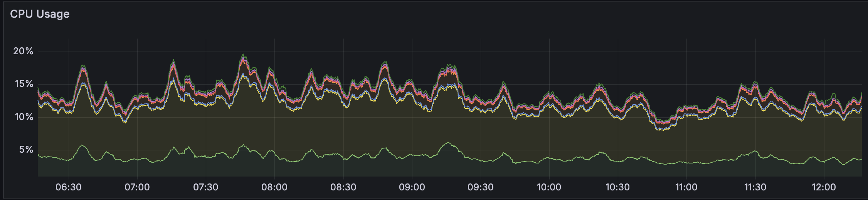Image resolution: width=868 pixels, height=200 pixels.
Task: Click the 15% y-axis label
Action: click(24, 84)
